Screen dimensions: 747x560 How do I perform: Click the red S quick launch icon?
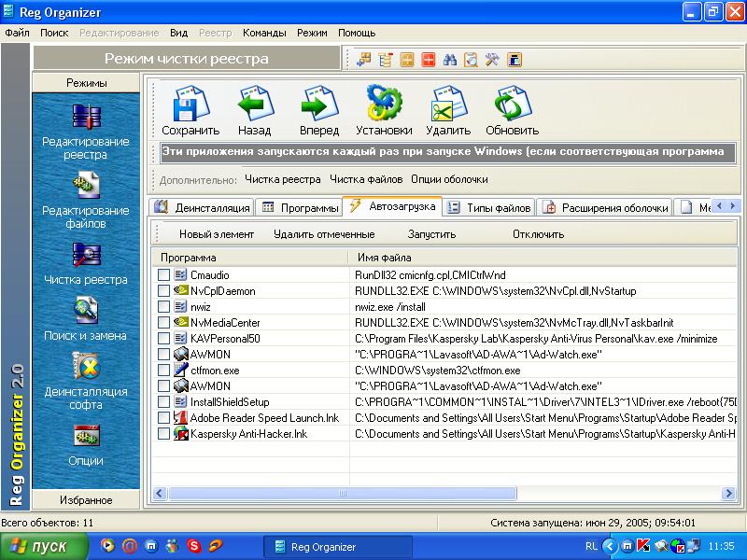click(x=194, y=546)
